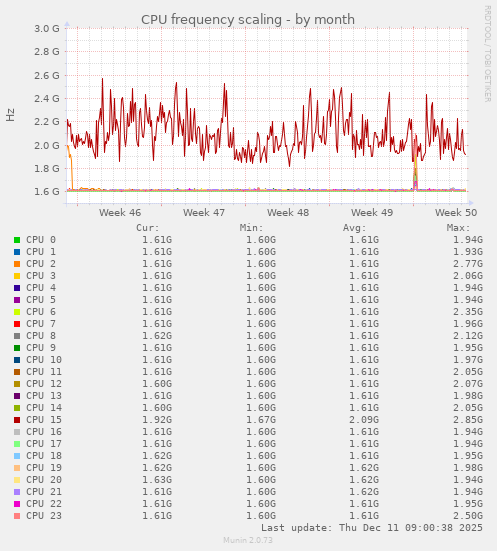Click the 1.6 G y-axis label
The width and height of the screenshot is (497, 551).
pyautogui.click(x=47, y=192)
